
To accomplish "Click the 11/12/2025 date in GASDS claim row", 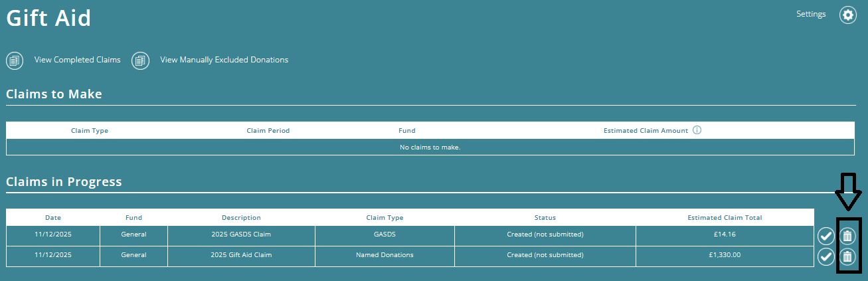I will click(53, 234).
